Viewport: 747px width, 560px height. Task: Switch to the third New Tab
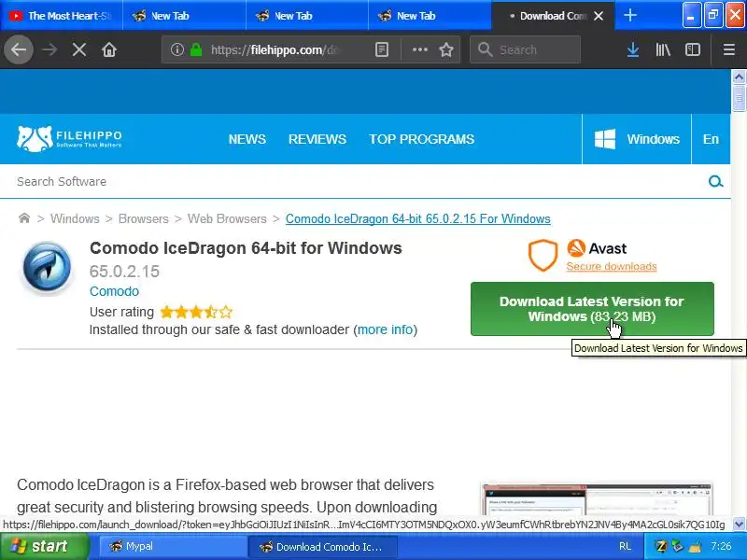(x=430, y=16)
